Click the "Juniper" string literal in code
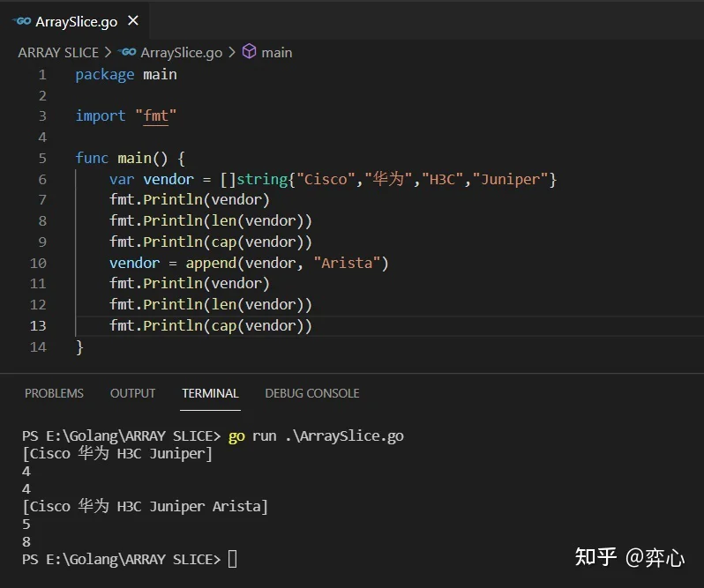 pyautogui.click(x=511, y=180)
